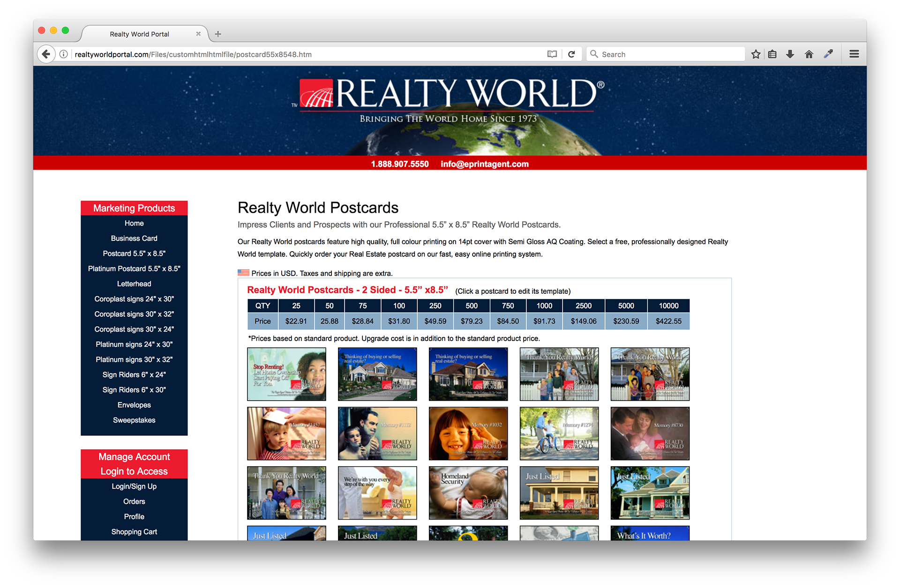Select the Stop Renting postcard template

286,374
